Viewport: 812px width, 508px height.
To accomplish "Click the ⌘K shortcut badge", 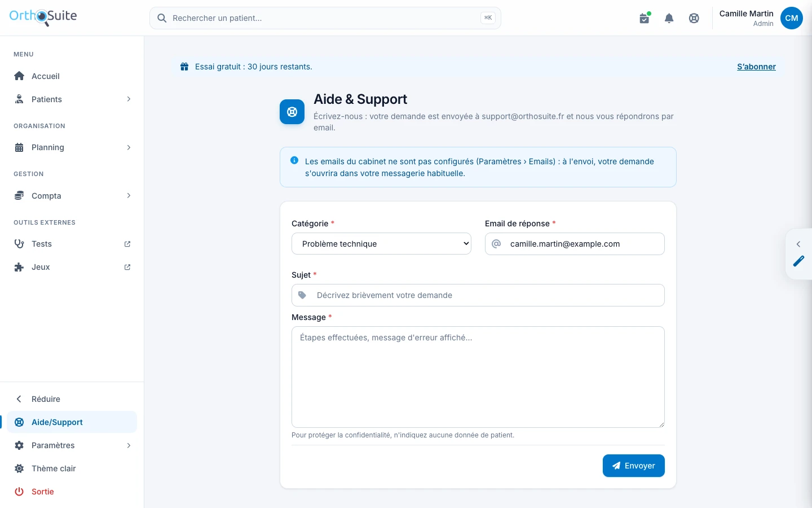I will coord(488,18).
